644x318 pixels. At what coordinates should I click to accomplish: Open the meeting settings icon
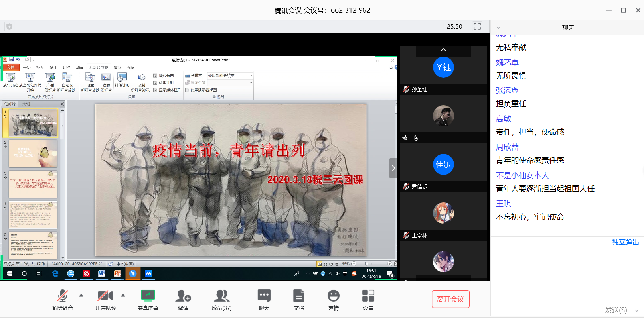coord(368,296)
